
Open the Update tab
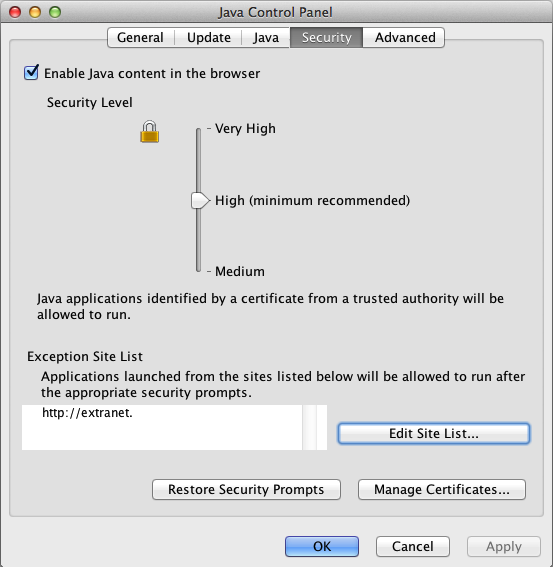[208, 38]
